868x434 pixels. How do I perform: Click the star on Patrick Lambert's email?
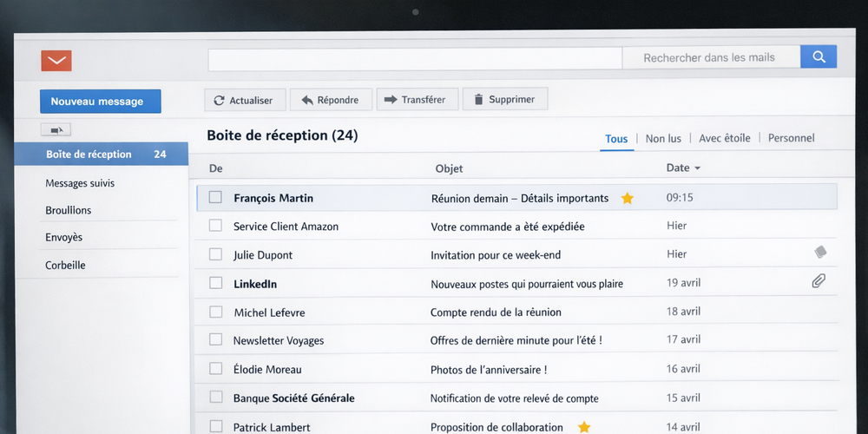point(584,427)
